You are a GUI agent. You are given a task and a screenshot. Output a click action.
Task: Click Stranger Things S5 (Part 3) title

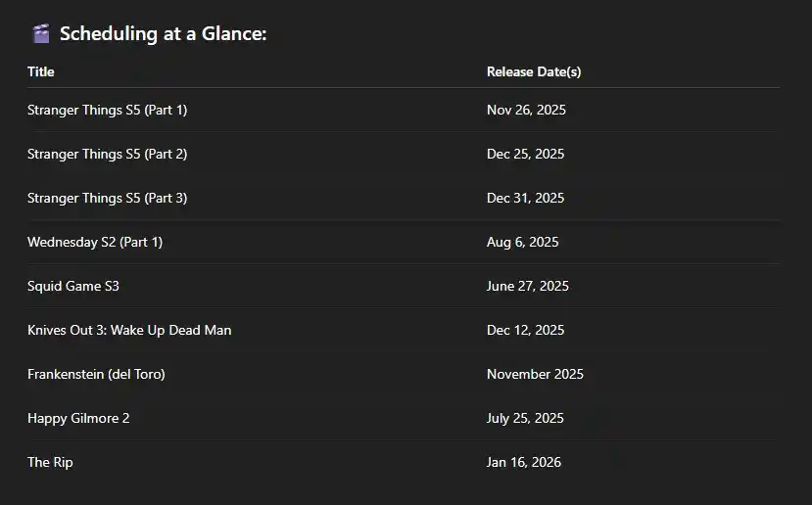(107, 198)
